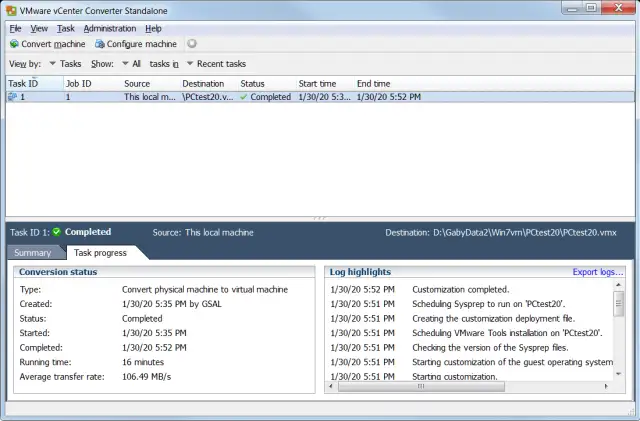Sort tasks by the Status column header
The height and width of the screenshot is (421, 640).
point(252,83)
